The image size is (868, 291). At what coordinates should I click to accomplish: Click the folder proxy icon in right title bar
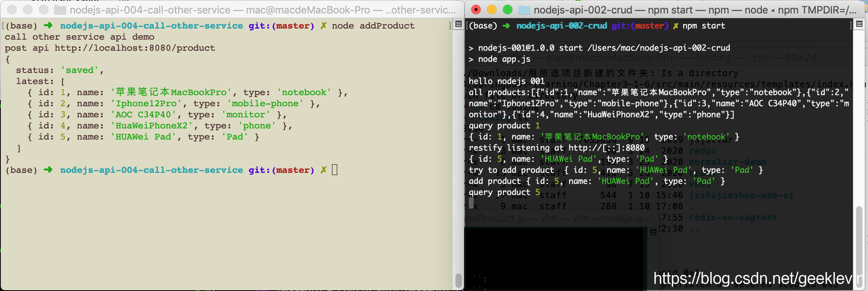pos(524,10)
